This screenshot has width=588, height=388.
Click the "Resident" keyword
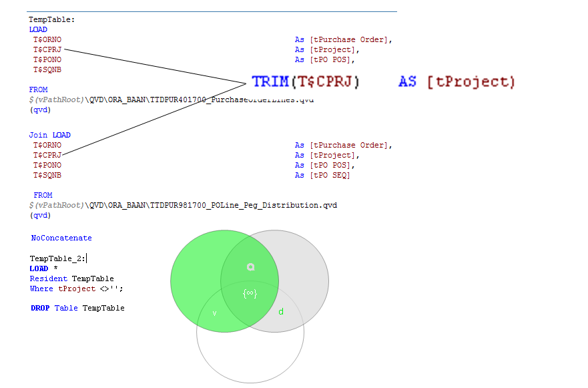coord(48,278)
